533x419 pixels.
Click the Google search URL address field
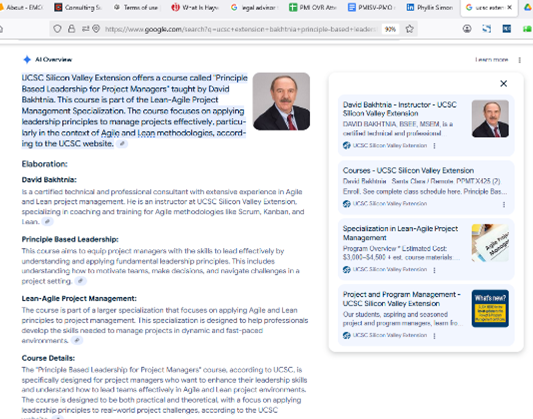(x=241, y=29)
